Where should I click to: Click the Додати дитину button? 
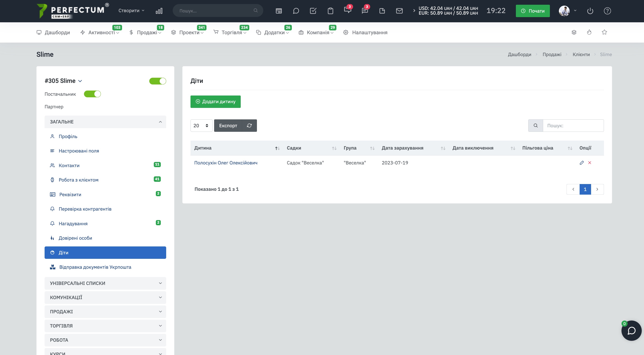coord(215,102)
